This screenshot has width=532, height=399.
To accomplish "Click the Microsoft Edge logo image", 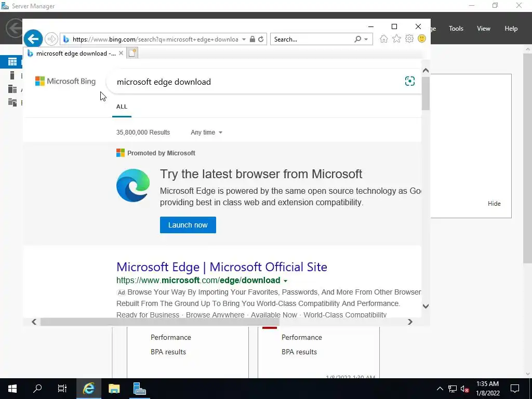I will [133, 185].
